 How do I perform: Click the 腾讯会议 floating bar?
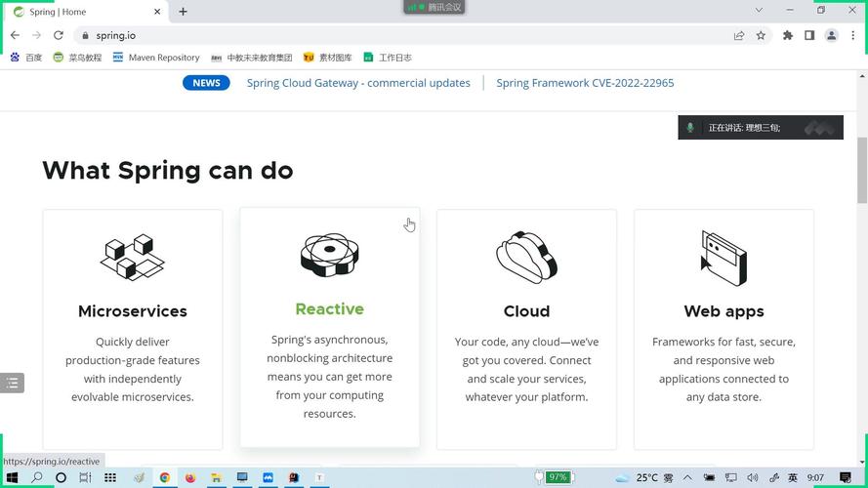coord(434,7)
